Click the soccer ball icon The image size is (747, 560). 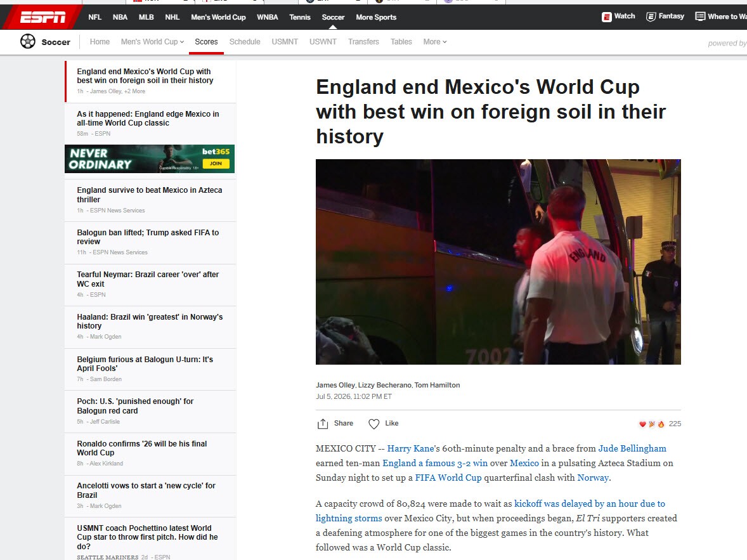click(28, 41)
